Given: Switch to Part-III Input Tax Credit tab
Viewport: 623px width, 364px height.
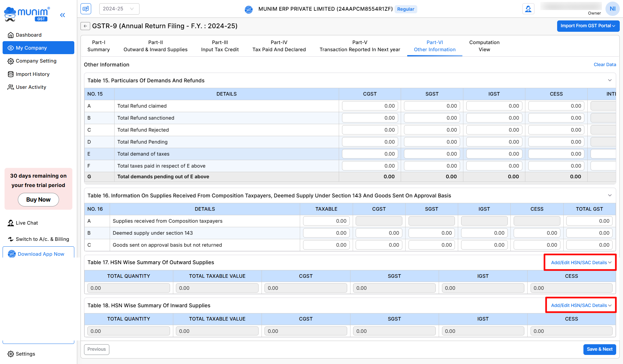Looking at the screenshot, I should (220, 46).
